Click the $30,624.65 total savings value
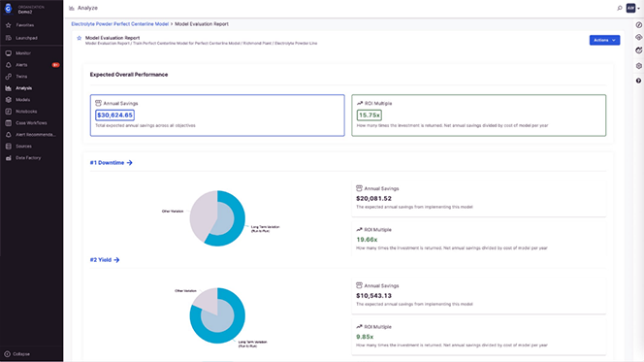The height and width of the screenshot is (362, 644). 115,115
